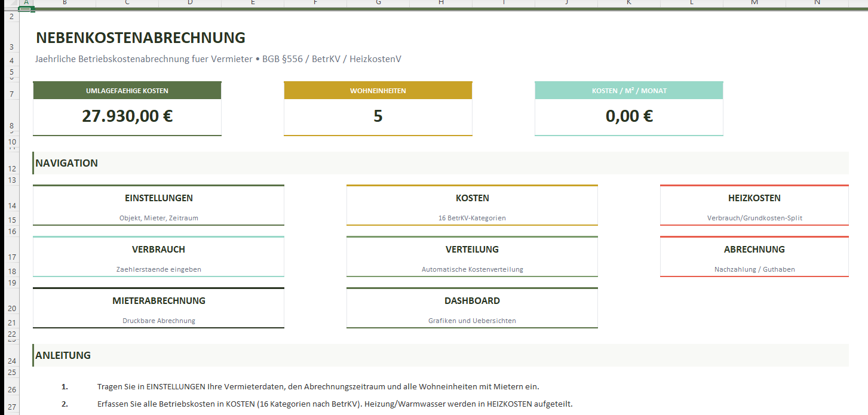This screenshot has height=415, width=868.
Task: Select the NAVIGATION section header cell
Action: click(x=67, y=163)
